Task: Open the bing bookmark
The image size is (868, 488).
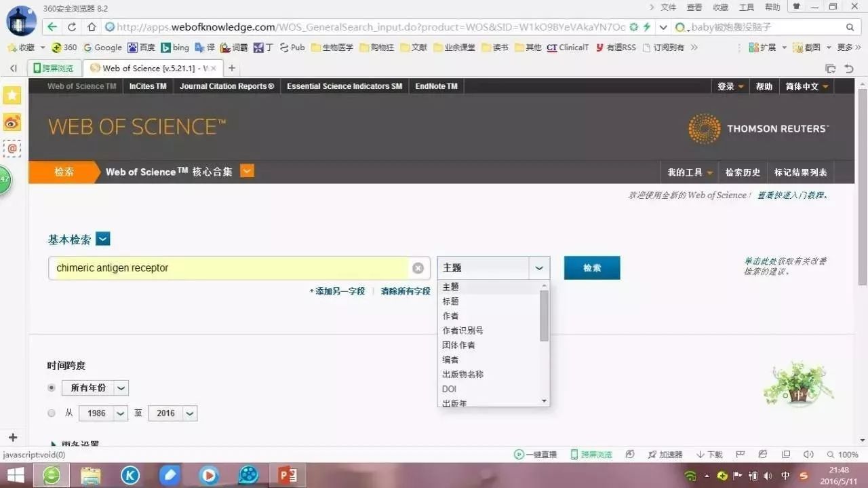Action: (175, 48)
